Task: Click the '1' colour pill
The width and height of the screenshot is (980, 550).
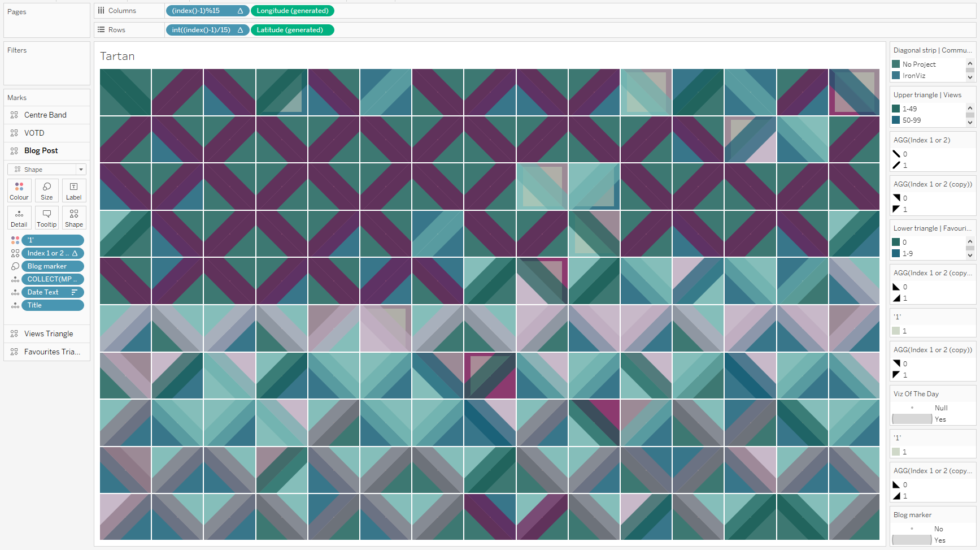Action: (53, 240)
